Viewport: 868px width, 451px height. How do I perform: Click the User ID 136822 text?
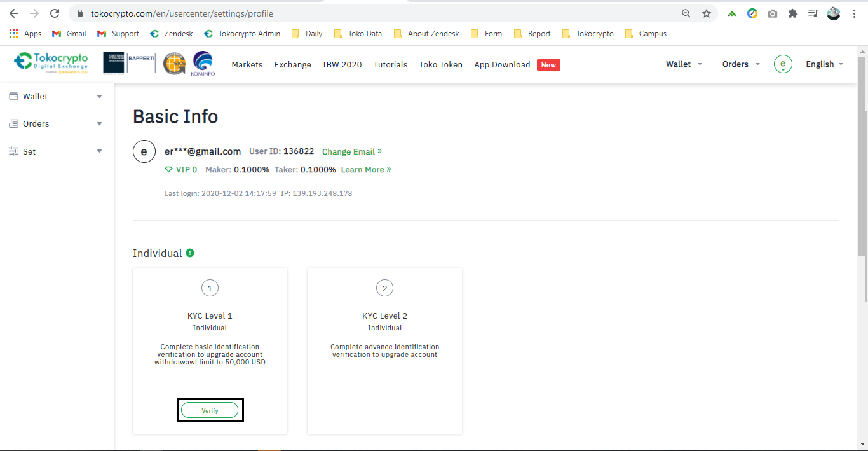click(x=281, y=151)
